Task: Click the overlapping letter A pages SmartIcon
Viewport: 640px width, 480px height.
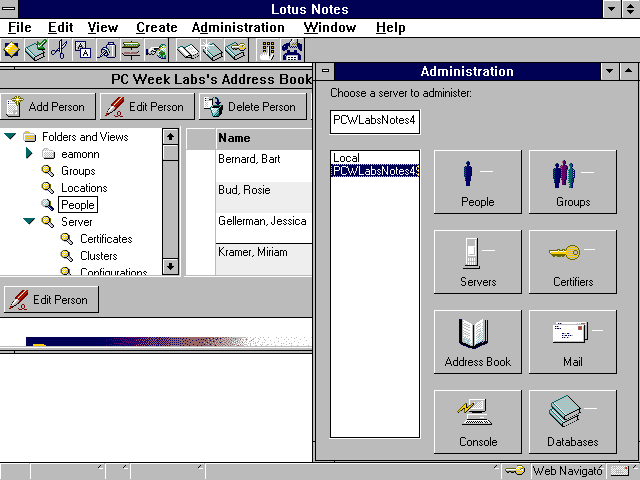Action: coord(83,50)
